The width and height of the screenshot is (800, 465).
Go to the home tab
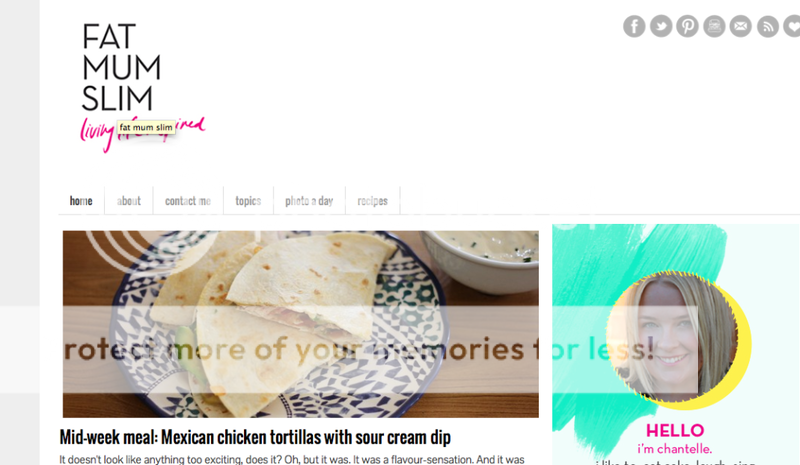point(81,201)
